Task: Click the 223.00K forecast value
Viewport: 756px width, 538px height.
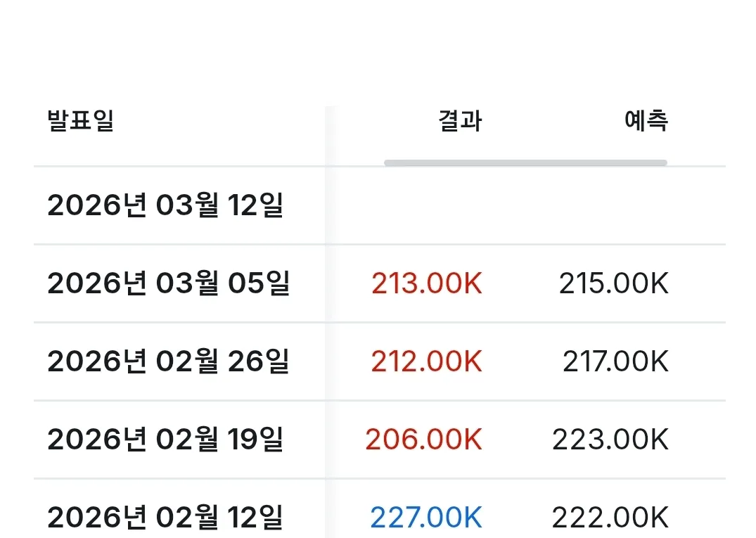Action: coord(610,440)
